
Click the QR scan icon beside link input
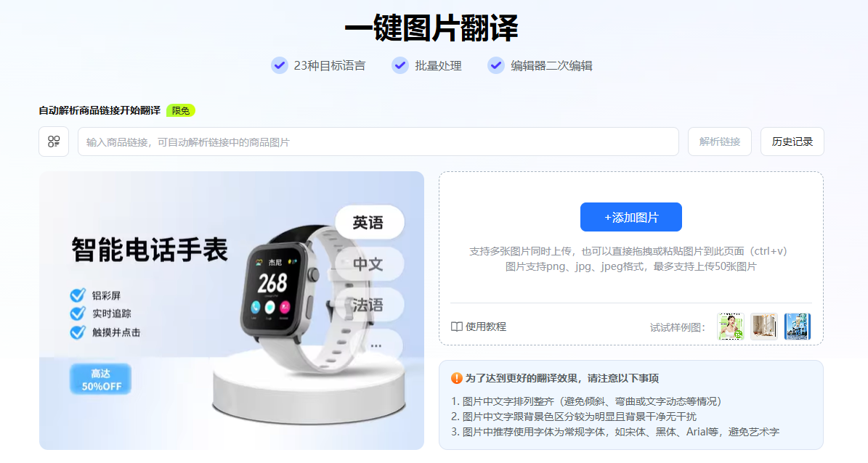(54, 142)
